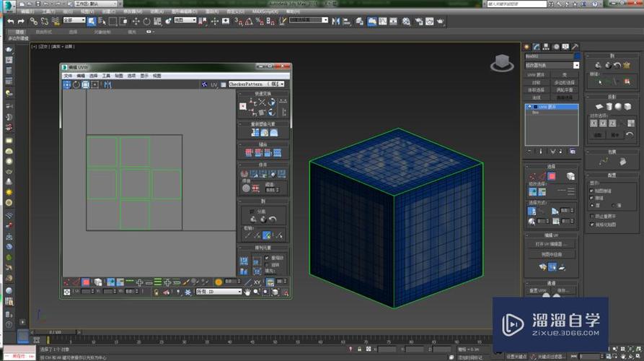The image size is (644, 361).
Task: Open the Utilities hammer panel icon
Action: click(575, 47)
